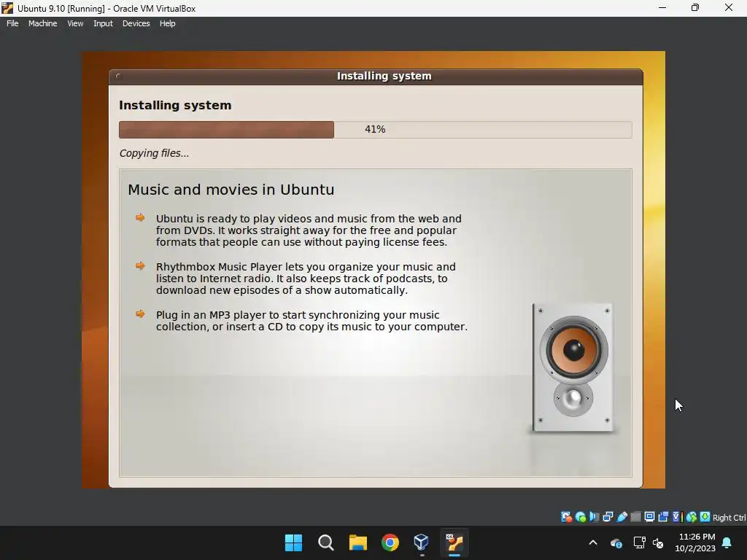Viewport: 747px width, 560px height.
Task: Click the 'Installing system' dialog title bar
Action: click(376, 76)
